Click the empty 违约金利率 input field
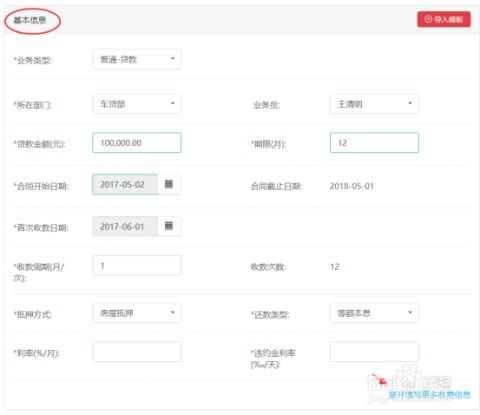This screenshot has width=480, height=415. [374, 352]
